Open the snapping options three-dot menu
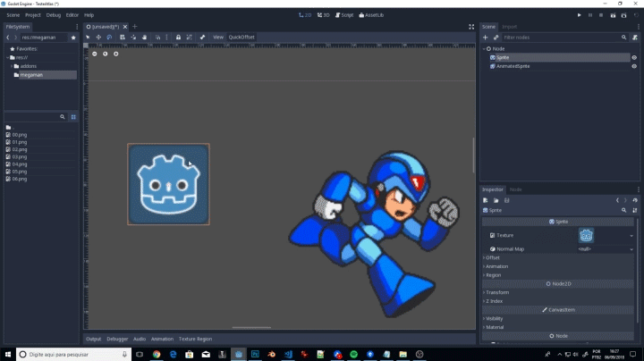 [x=166, y=38]
